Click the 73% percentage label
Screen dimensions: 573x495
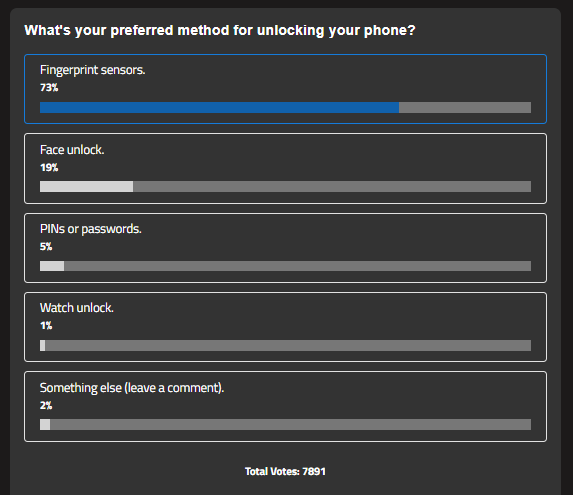point(49,88)
